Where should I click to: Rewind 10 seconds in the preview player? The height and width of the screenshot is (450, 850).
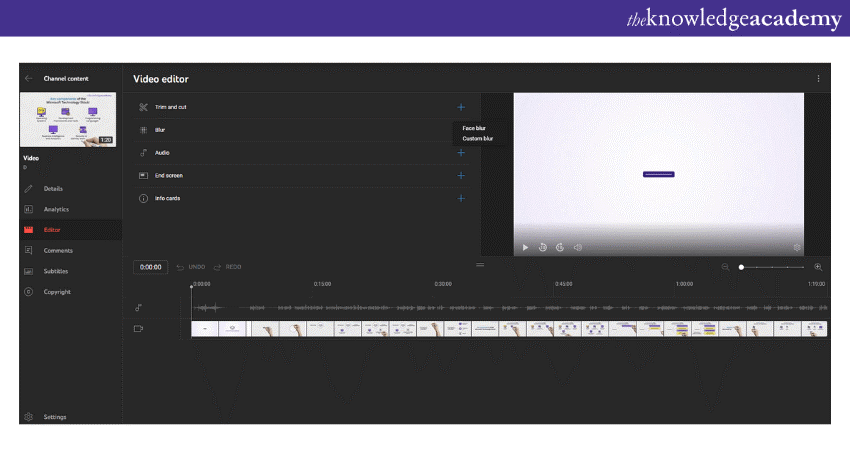tap(543, 247)
